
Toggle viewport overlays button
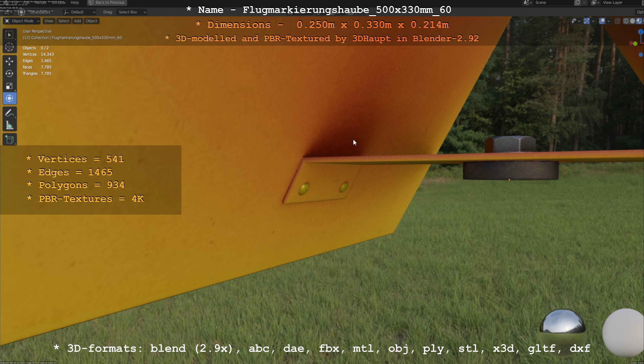click(602, 21)
